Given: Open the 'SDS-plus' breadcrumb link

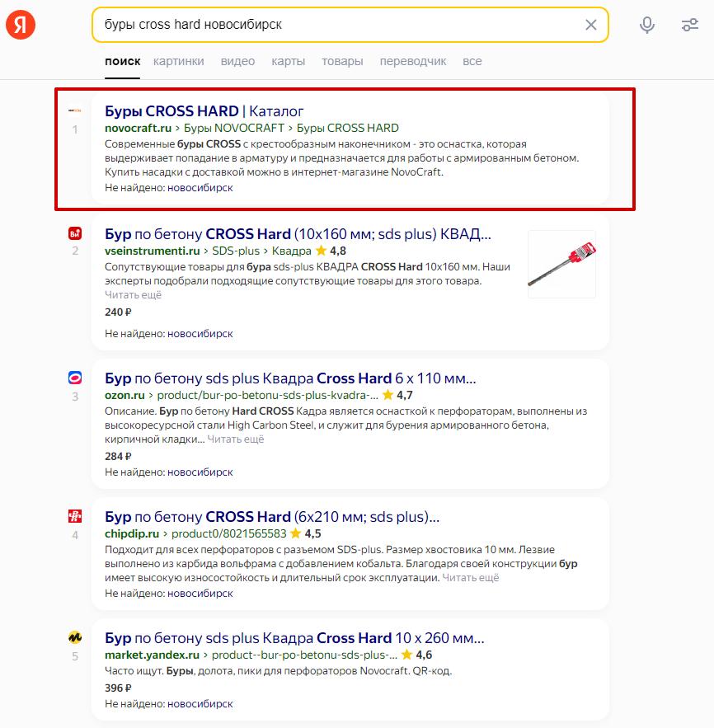Looking at the screenshot, I should pyautogui.click(x=236, y=251).
